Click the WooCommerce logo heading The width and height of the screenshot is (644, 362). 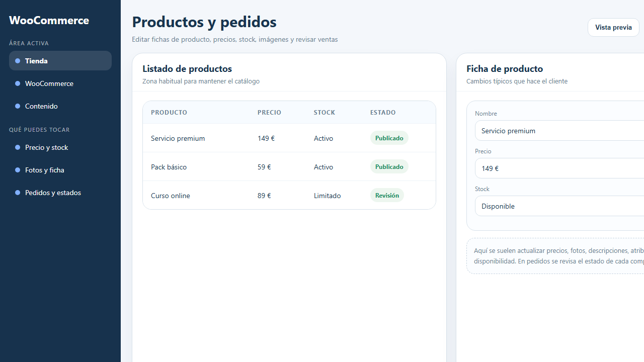(x=49, y=20)
